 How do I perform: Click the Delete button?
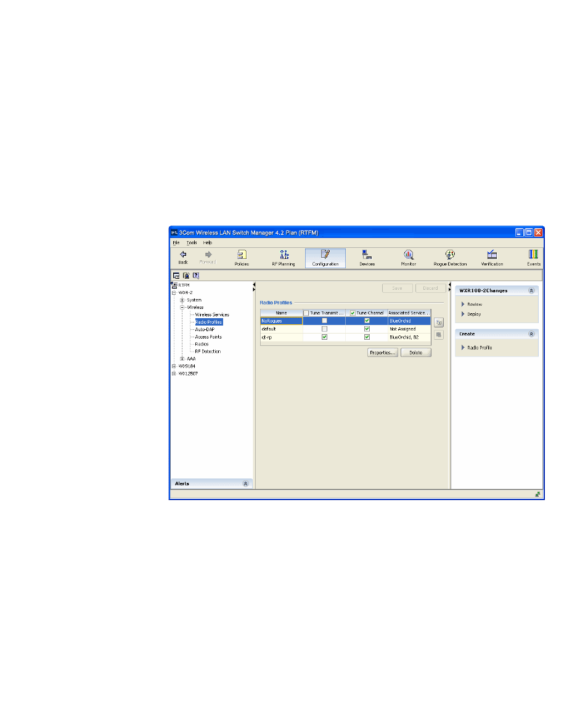pos(416,353)
